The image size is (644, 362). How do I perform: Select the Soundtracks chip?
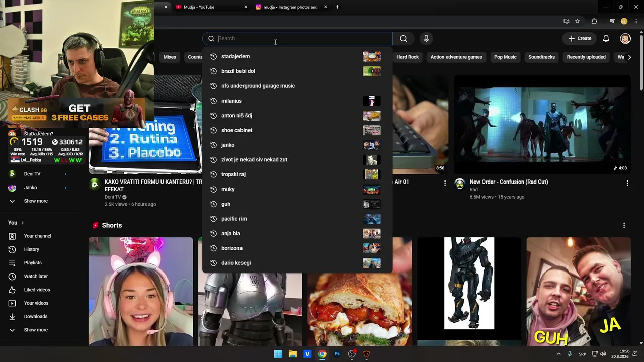tap(541, 57)
